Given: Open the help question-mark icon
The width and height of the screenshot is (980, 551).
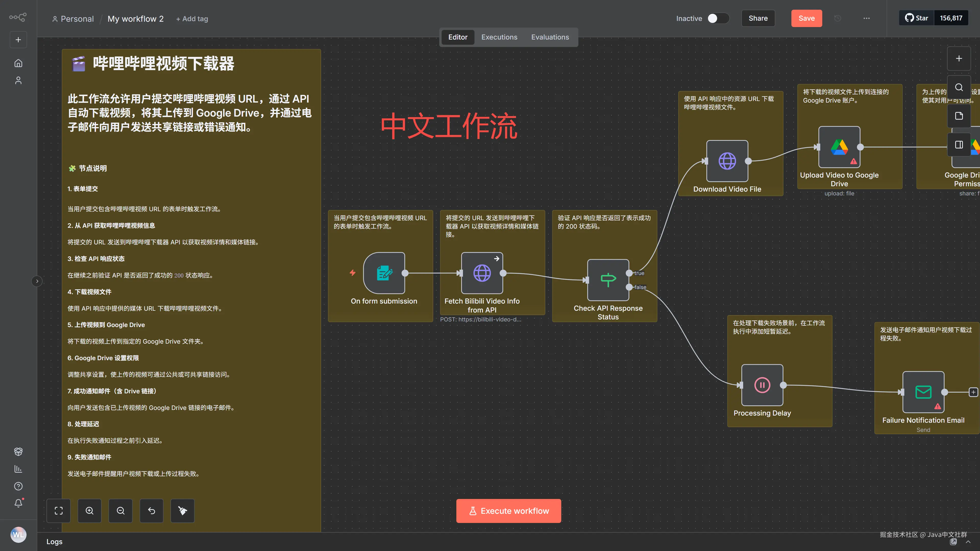Looking at the screenshot, I should click(18, 486).
